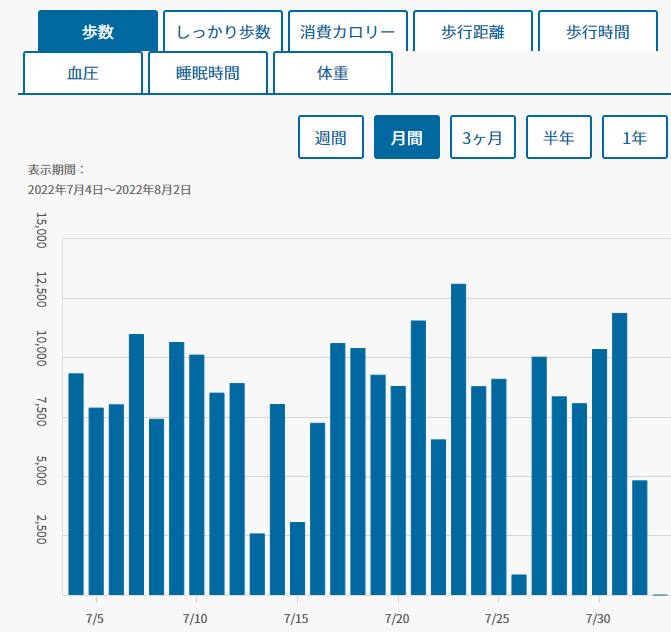
Task: Open the 歩行距離 tab
Action: pyautogui.click(x=473, y=31)
